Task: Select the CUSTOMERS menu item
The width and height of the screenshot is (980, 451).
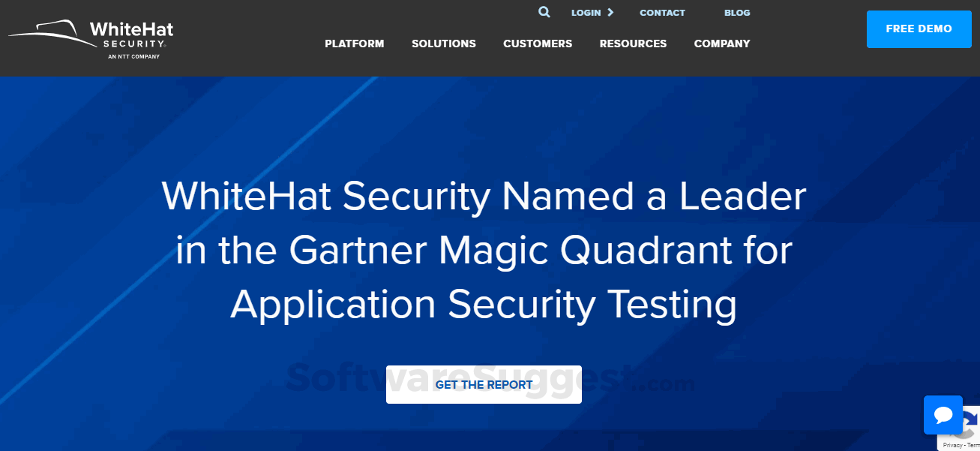Action: [538, 44]
